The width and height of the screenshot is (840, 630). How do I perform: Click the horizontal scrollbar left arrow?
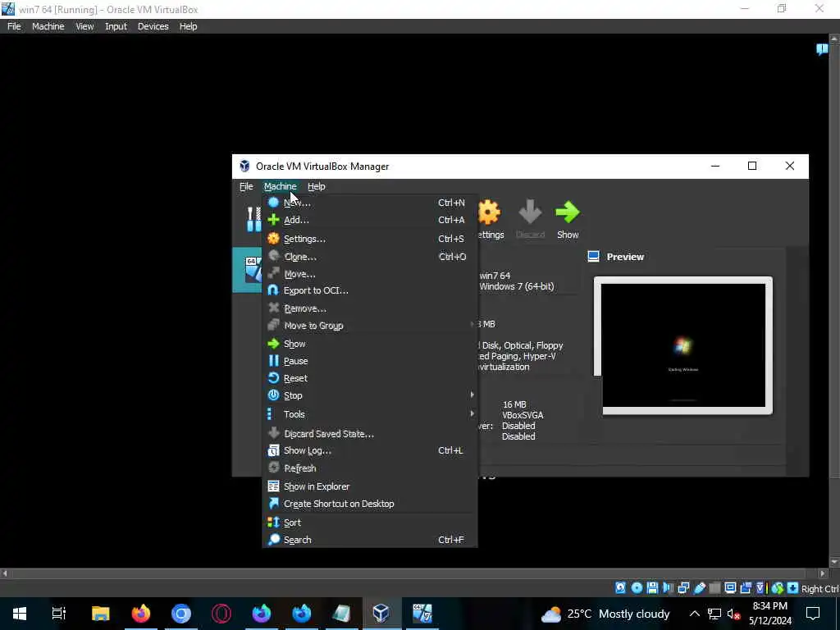click(5, 573)
